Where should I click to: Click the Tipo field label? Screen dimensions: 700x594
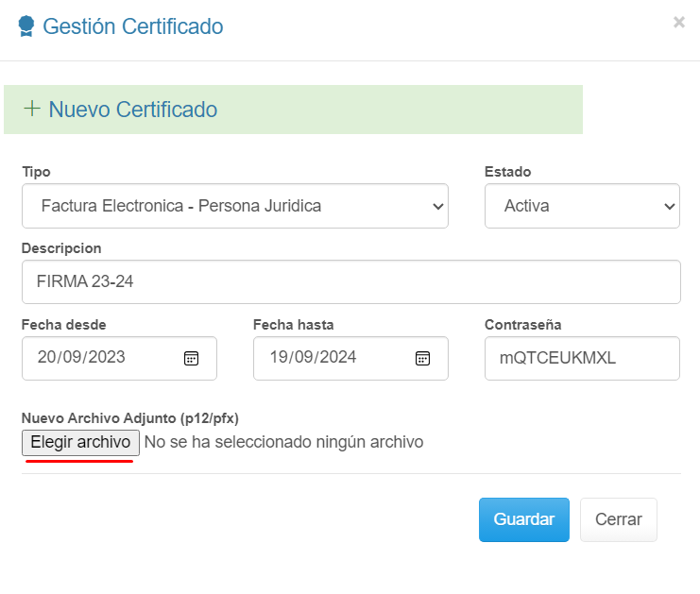pyautogui.click(x=36, y=172)
